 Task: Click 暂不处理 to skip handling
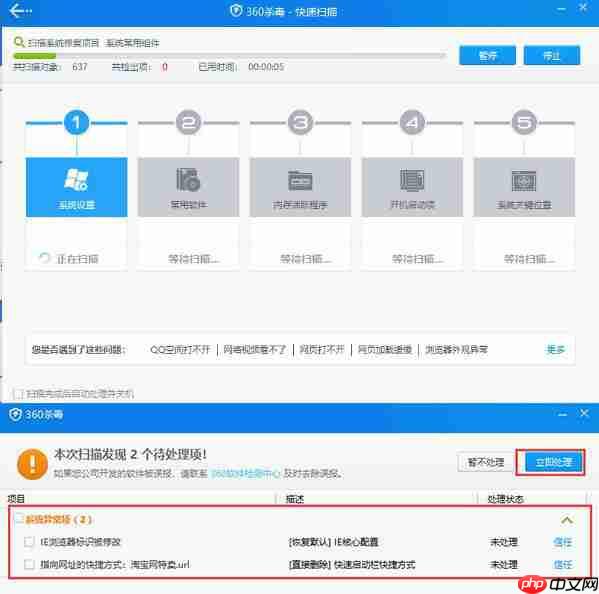pyautogui.click(x=486, y=462)
